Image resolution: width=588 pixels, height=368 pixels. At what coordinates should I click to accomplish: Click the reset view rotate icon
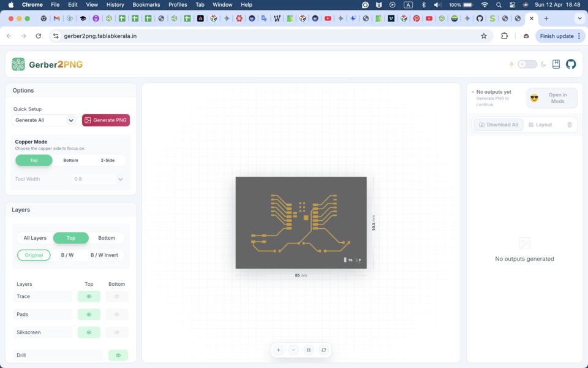pyautogui.click(x=323, y=350)
